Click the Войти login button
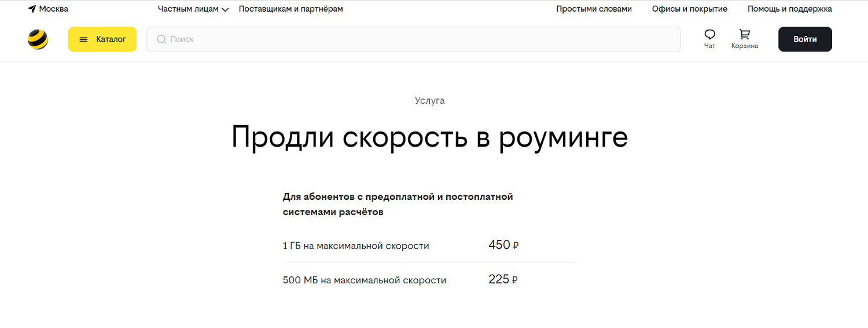 click(805, 39)
